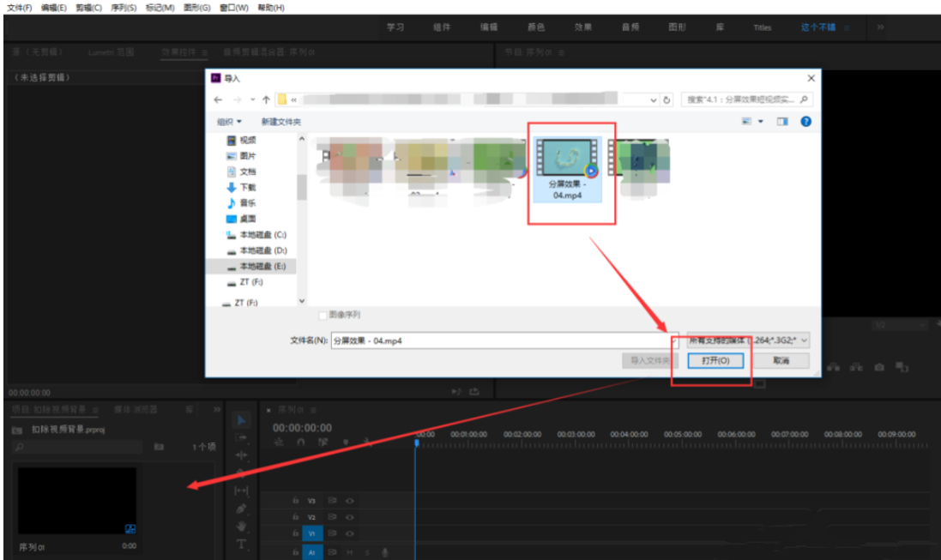The width and height of the screenshot is (941, 560).
Task: Open recent locations dropdown arrow
Action: tap(253, 99)
